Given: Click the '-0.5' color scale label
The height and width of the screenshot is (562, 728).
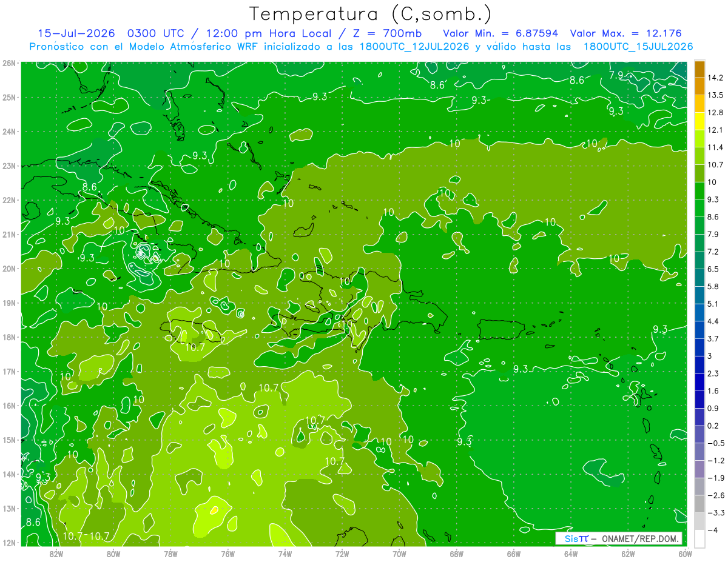Looking at the screenshot, I should point(715,443).
